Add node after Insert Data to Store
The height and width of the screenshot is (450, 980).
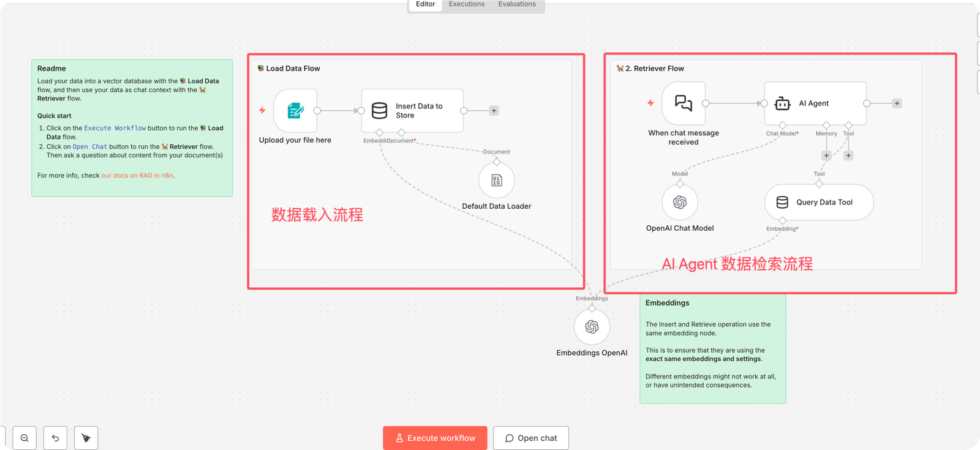click(494, 111)
